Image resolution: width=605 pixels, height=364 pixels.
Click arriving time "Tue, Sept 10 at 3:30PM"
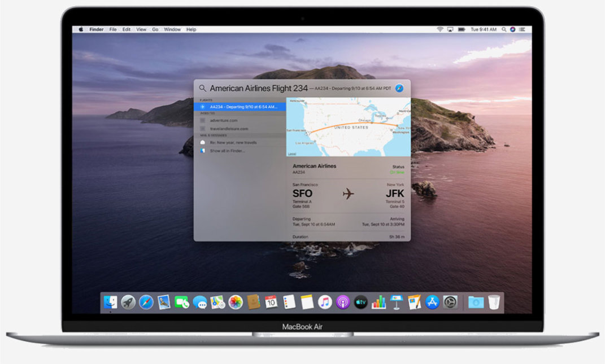pos(383,224)
